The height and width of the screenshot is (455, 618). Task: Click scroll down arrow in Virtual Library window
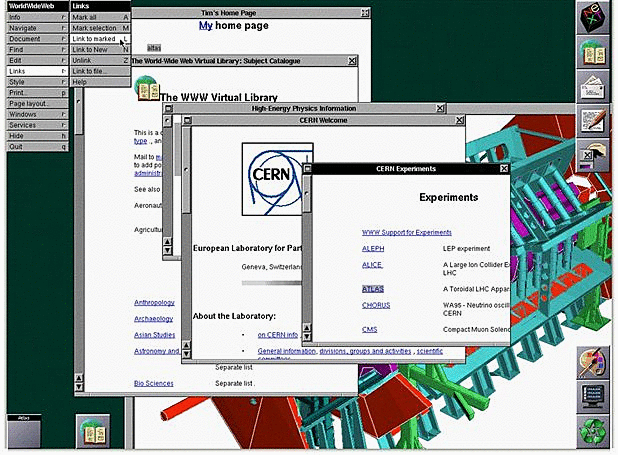tap(79, 387)
